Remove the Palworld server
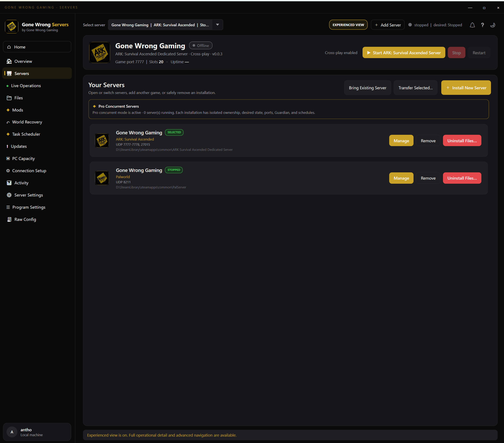 428,178
